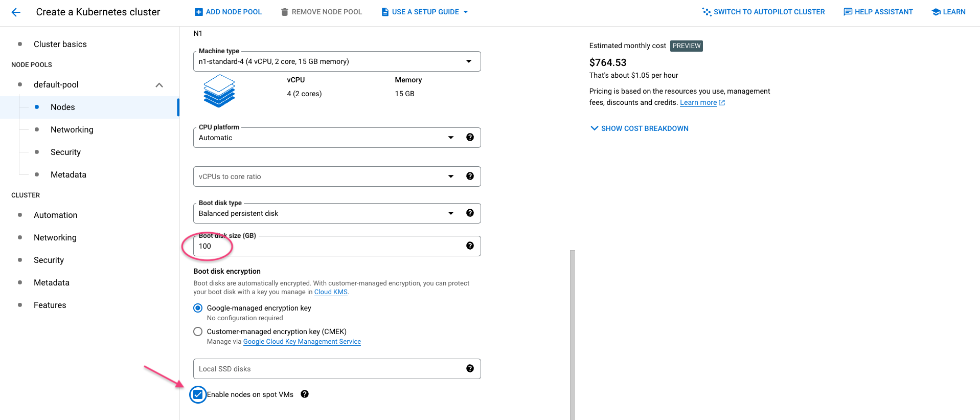Open help for Boot disk type
The image size is (980, 420).
(470, 213)
